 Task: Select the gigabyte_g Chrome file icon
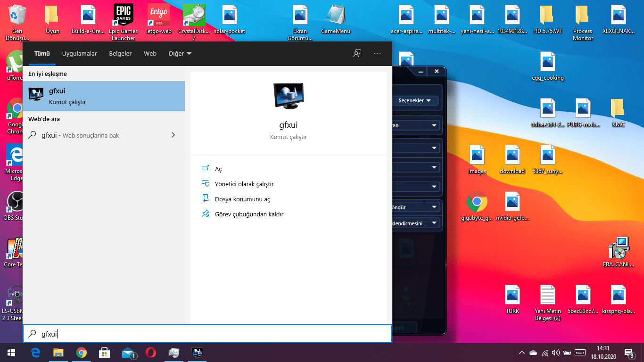[x=477, y=206]
